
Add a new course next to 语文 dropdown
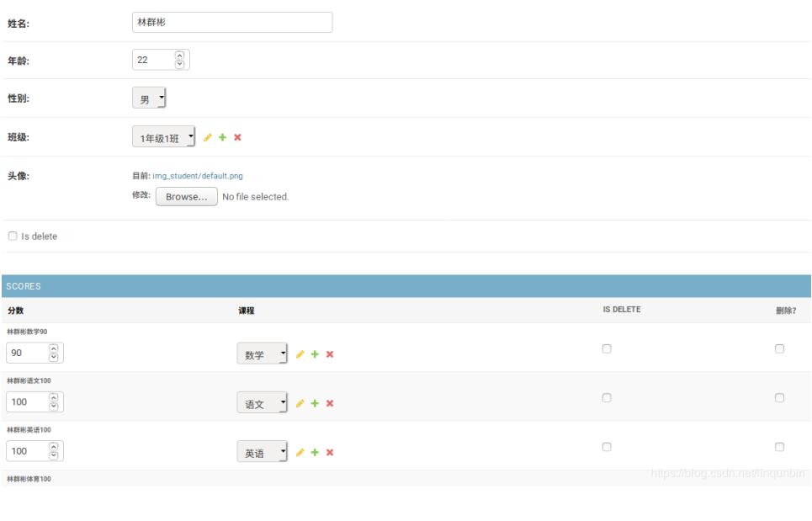click(315, 403)
